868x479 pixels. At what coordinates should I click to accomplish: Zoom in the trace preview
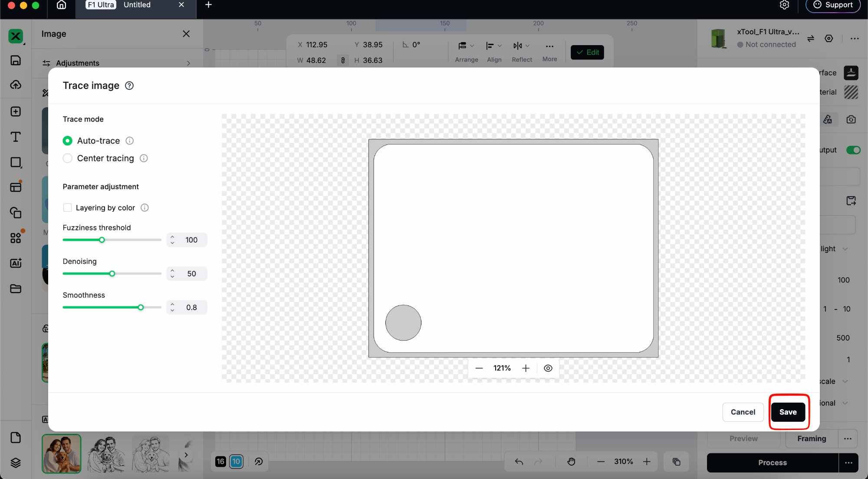point(526,368)
